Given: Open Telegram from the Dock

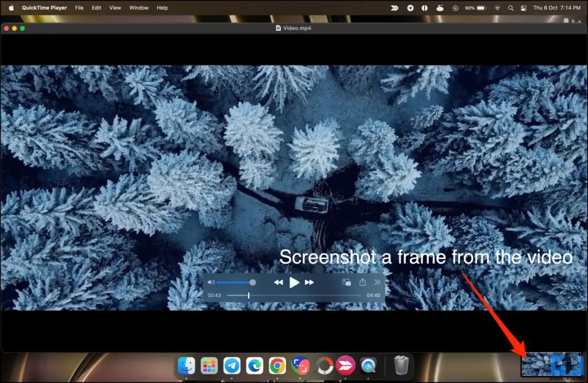Looking at the screenshot, I should (x=231, y=366).
